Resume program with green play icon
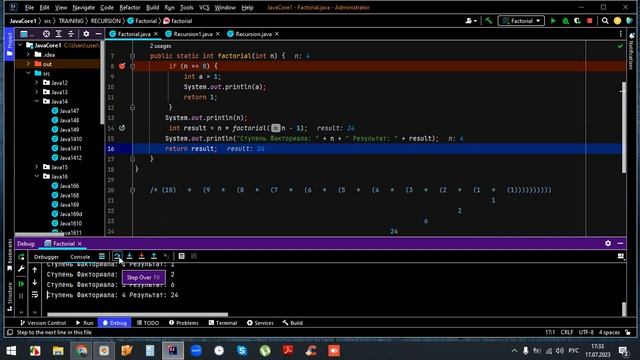Image resolution: width=640 pixels, height=360 pixels. pyautogui.click(x=21, y=284)
